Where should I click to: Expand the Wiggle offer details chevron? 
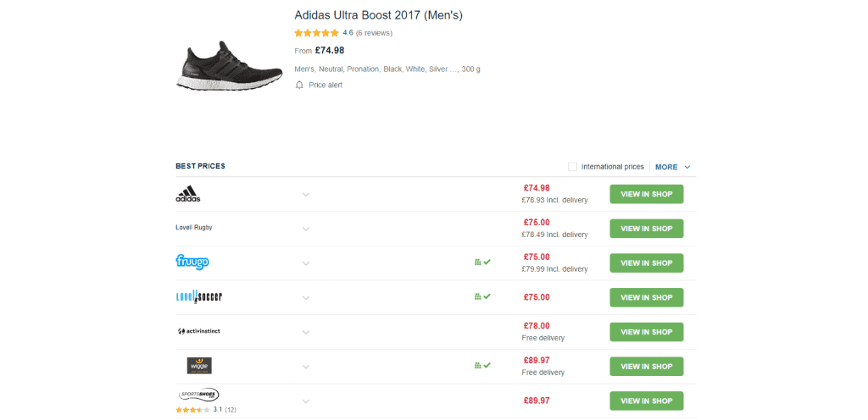click(x=305, y=367)
